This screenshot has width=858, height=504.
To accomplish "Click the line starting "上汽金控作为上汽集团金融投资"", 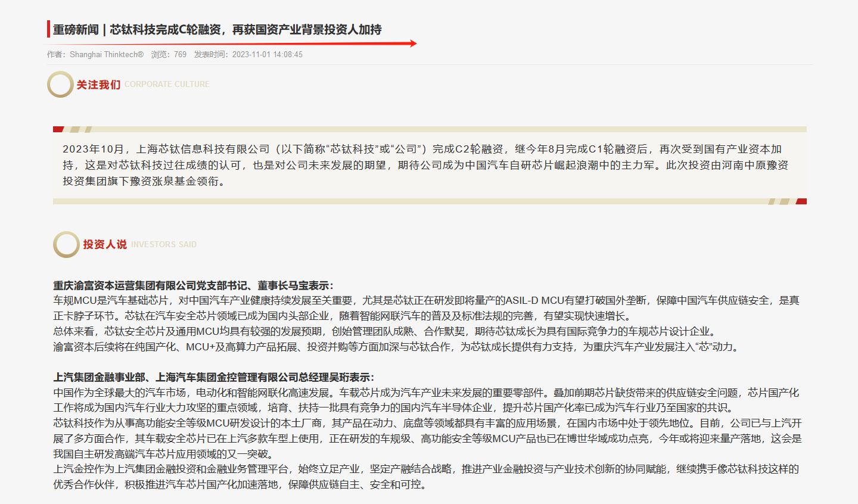I will [426, 469].
